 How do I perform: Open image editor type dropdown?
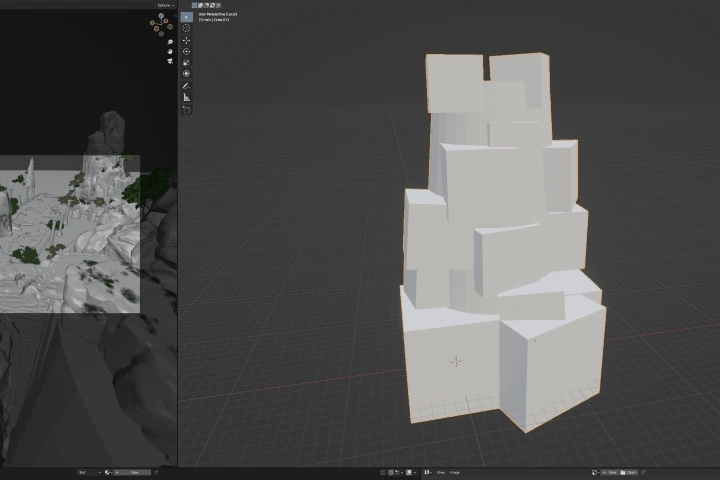click(x=428, y=472)
